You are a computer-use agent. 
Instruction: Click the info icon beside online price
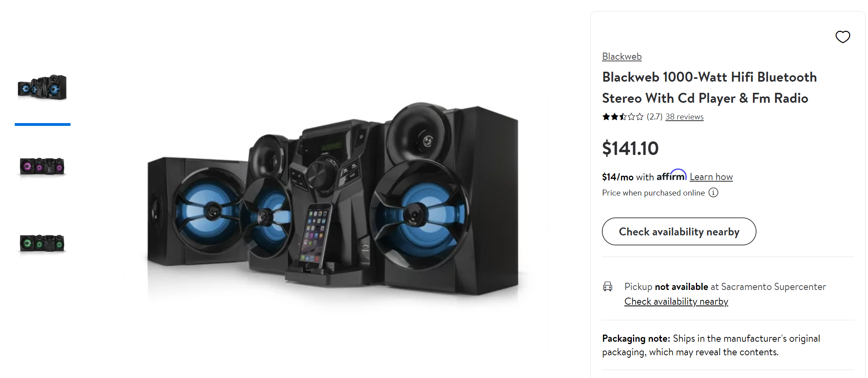713,193
